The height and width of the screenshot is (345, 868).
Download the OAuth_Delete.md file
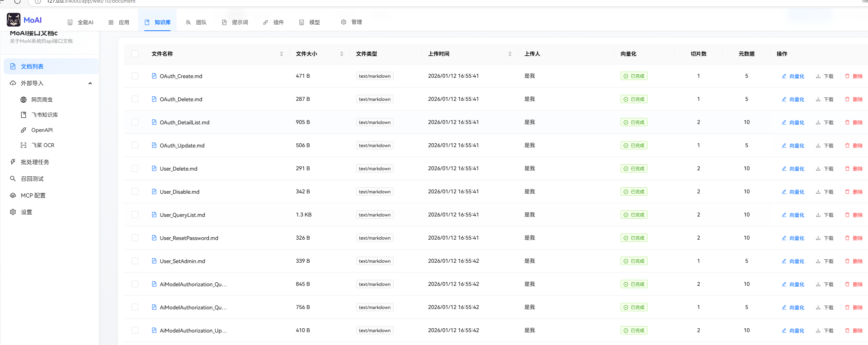[x=824, y=99]
